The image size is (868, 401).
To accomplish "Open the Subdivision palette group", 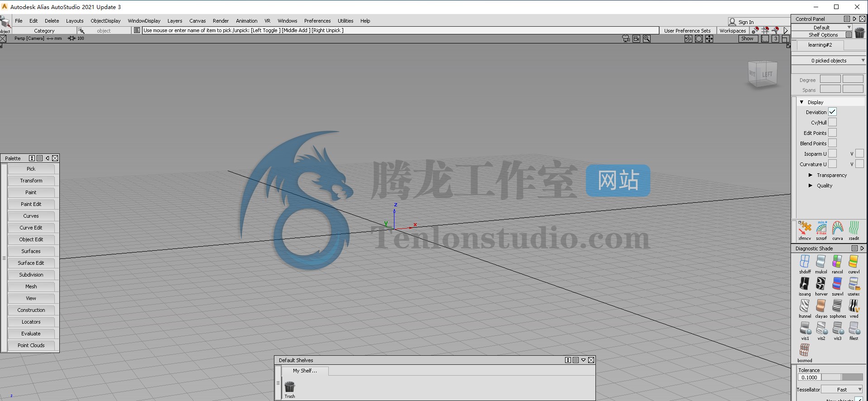I will coord(31,275).
